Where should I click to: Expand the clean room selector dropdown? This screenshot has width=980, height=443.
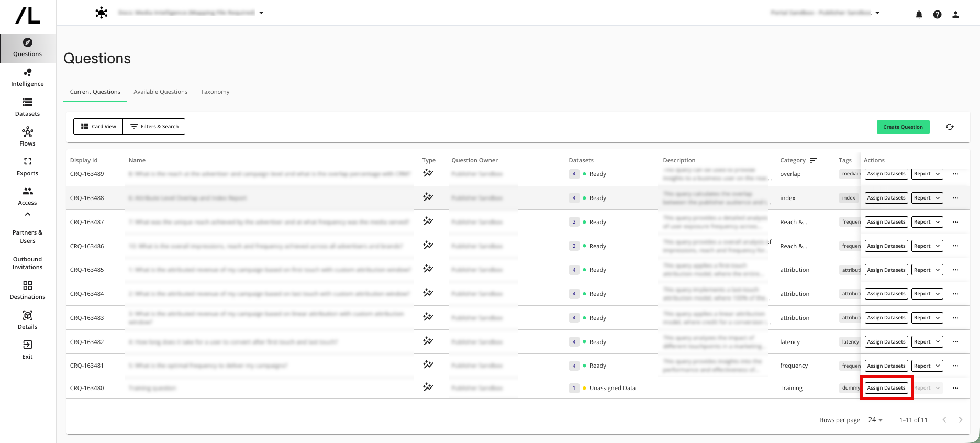coord(261,13)
